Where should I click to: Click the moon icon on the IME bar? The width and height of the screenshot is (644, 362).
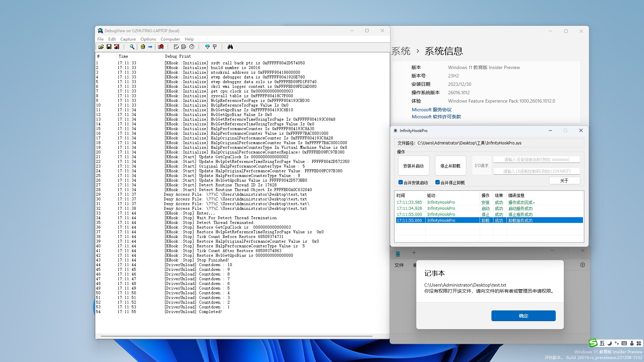pos(609,343)
